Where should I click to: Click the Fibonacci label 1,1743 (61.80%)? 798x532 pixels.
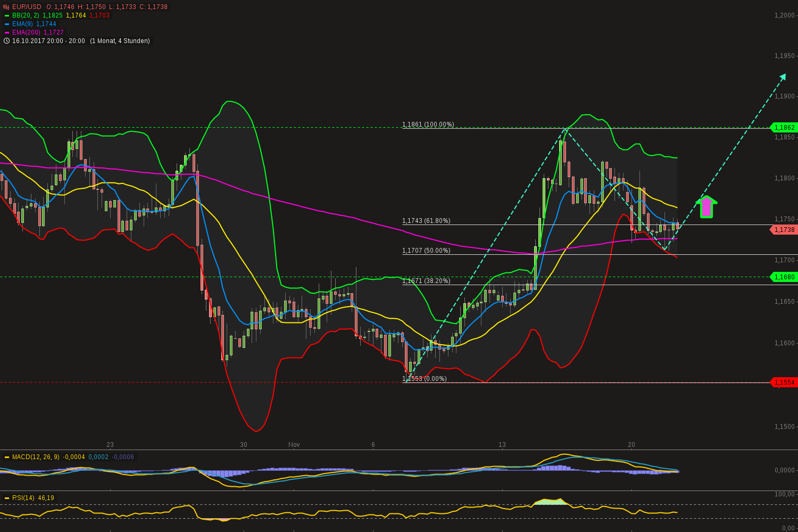426,221
